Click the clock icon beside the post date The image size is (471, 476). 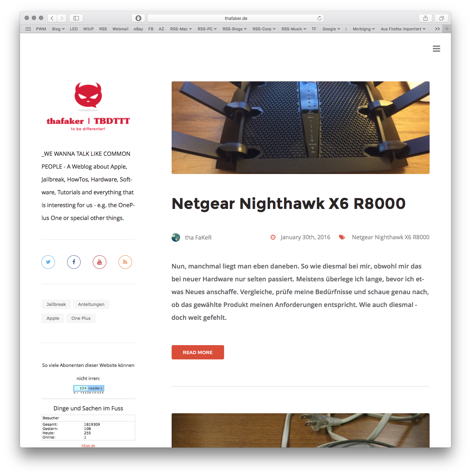pyautogui.click(x=273, y=237)
